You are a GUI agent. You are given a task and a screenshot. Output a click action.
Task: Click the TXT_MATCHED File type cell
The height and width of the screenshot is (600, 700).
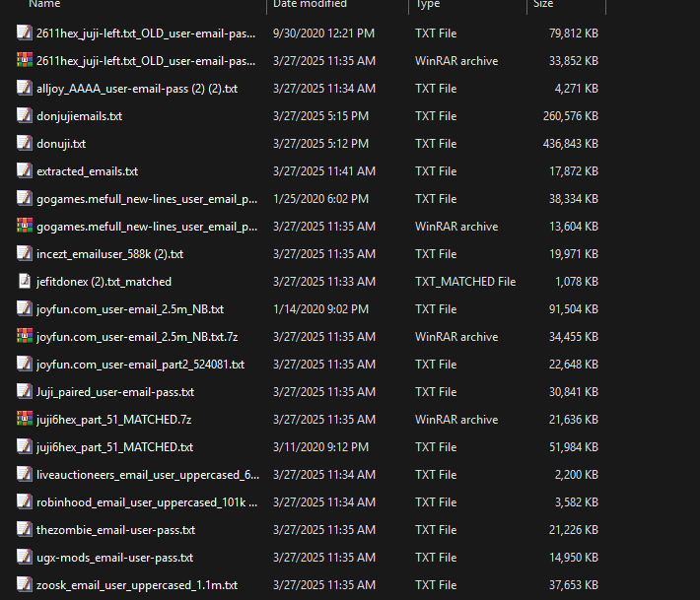coord(465,282)
